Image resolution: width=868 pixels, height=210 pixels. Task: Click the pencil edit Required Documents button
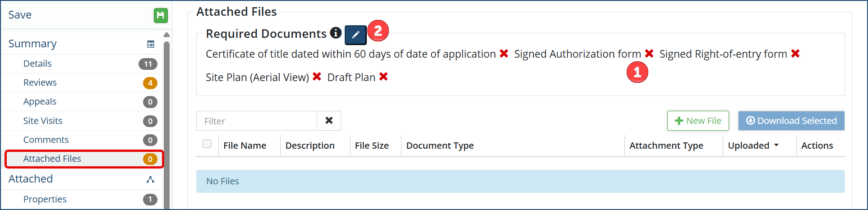coord(356,35)
